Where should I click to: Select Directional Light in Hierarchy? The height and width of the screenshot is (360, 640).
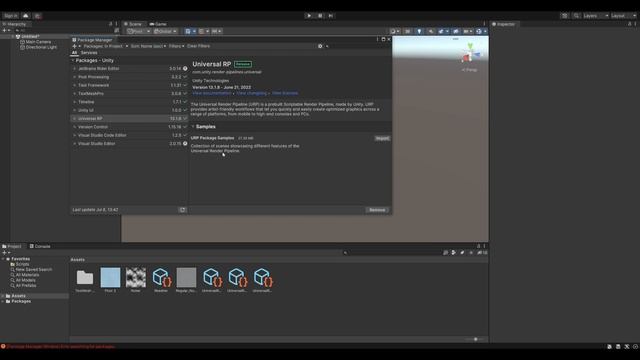pyautogui.click(x=41, y=47)
